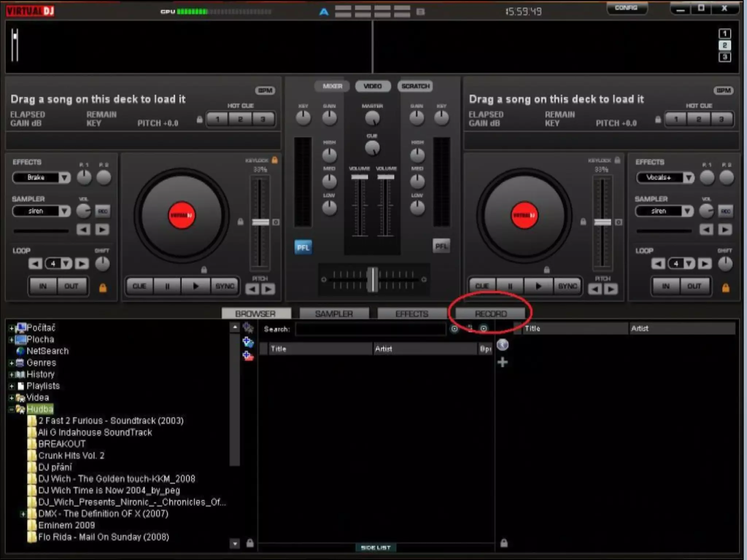Pause the right deck

510,286
